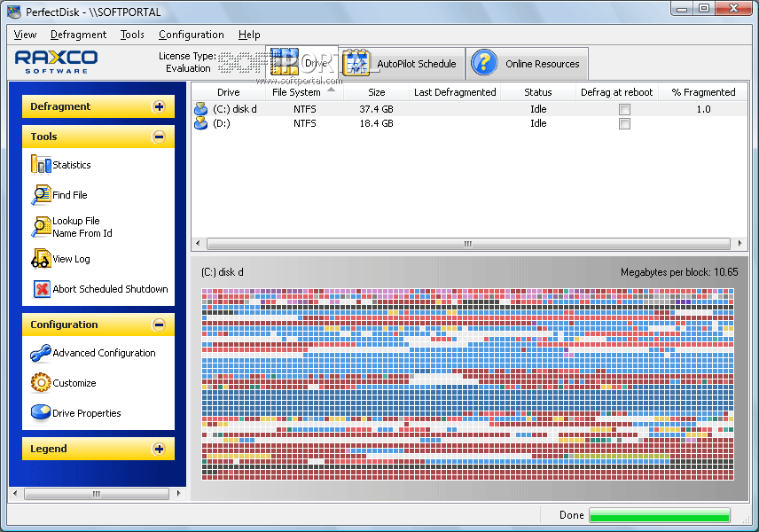This screenshot has height=532, width=759.
Task: Sort by the File System column header
Action: point(304,92)
